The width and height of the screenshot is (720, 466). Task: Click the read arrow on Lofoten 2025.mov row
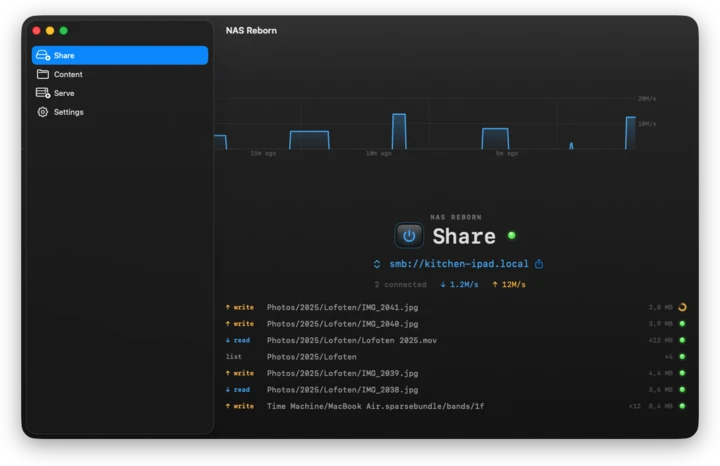click(x=228, y=340)
